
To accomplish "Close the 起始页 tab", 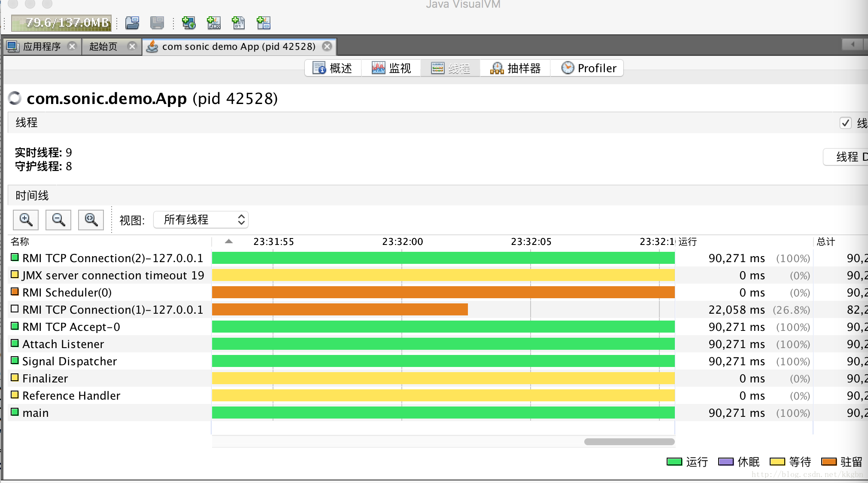I will pyautogui.click(x=132, y=46).
